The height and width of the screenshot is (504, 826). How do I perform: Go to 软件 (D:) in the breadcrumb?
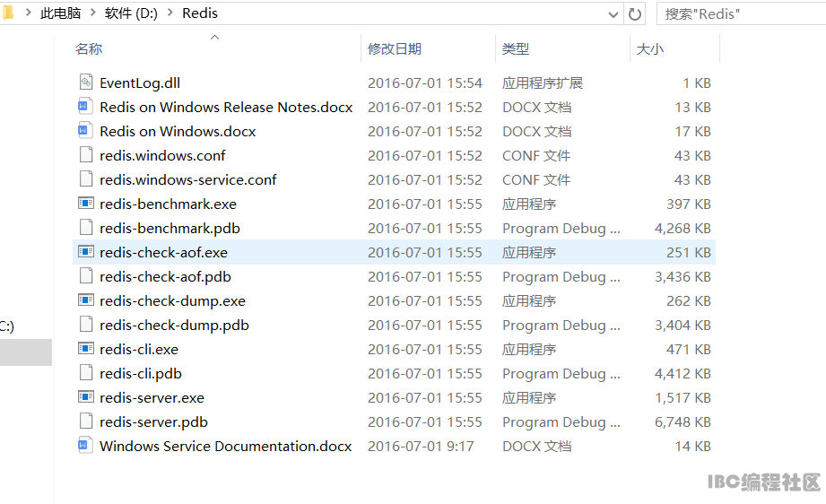[x=131, y=13]
